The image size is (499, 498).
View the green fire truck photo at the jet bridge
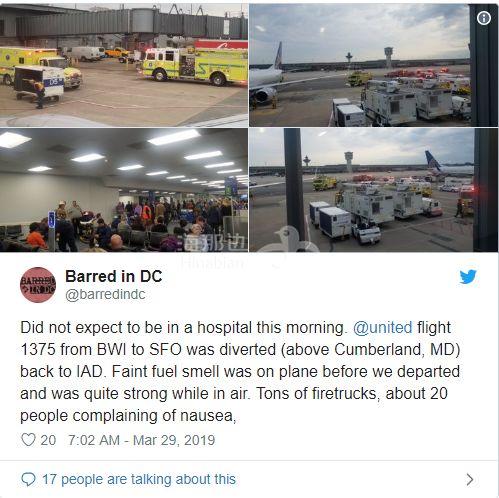(x=124, y=65)
